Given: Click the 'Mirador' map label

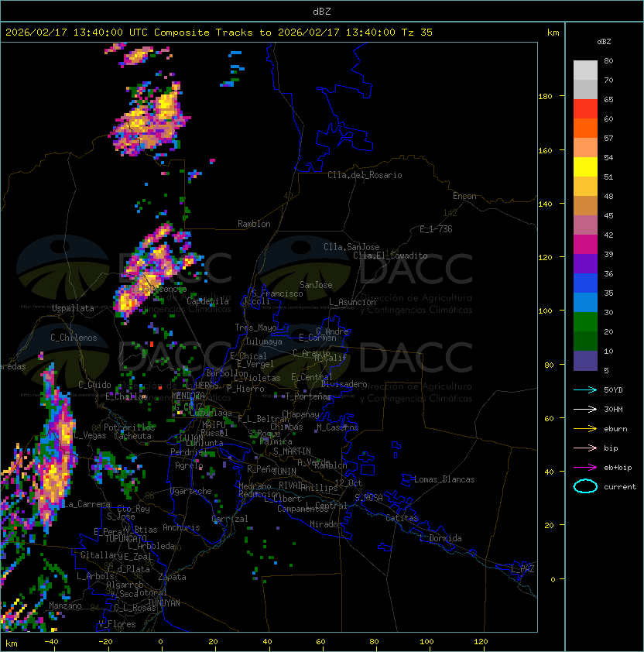Looking at the screenshot, I should click(x=327, y=524).
